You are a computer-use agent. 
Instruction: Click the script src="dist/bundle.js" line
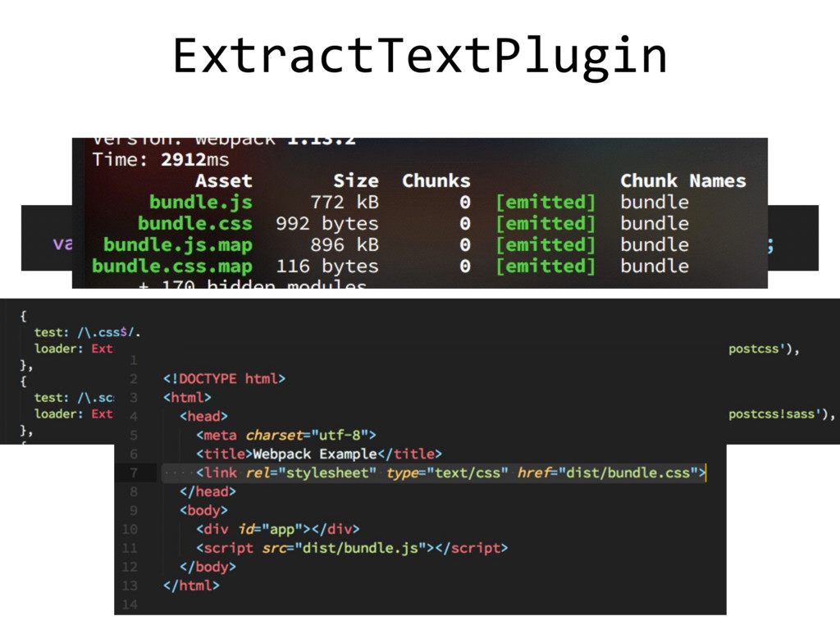point(352,548)
